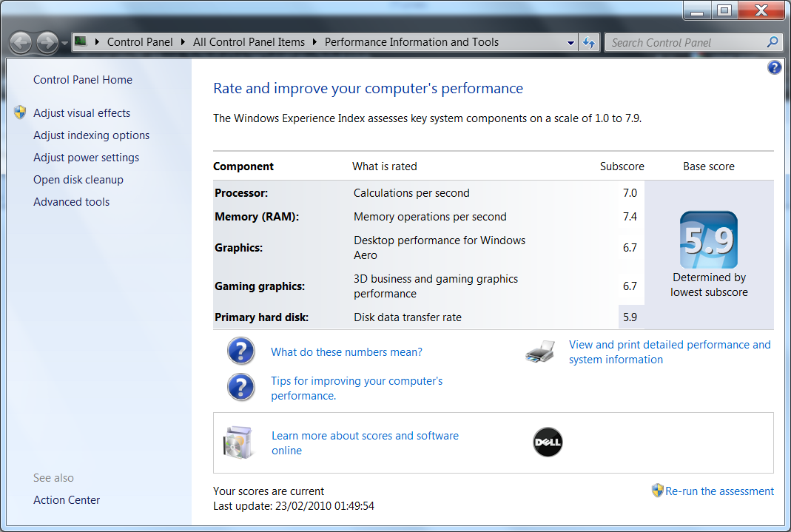This screenshot has height=532, width=791.
Task: Open What do these numbers mean link
Action: point(346,352)
